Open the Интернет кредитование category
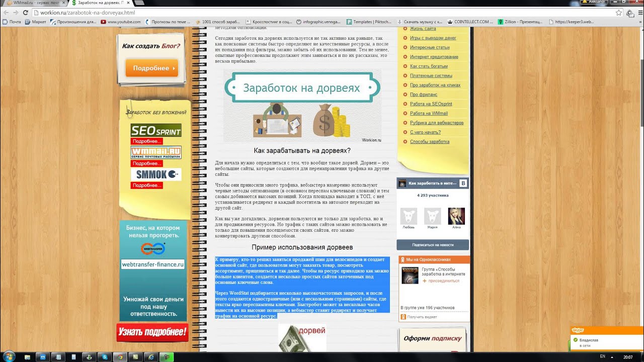 434,57
